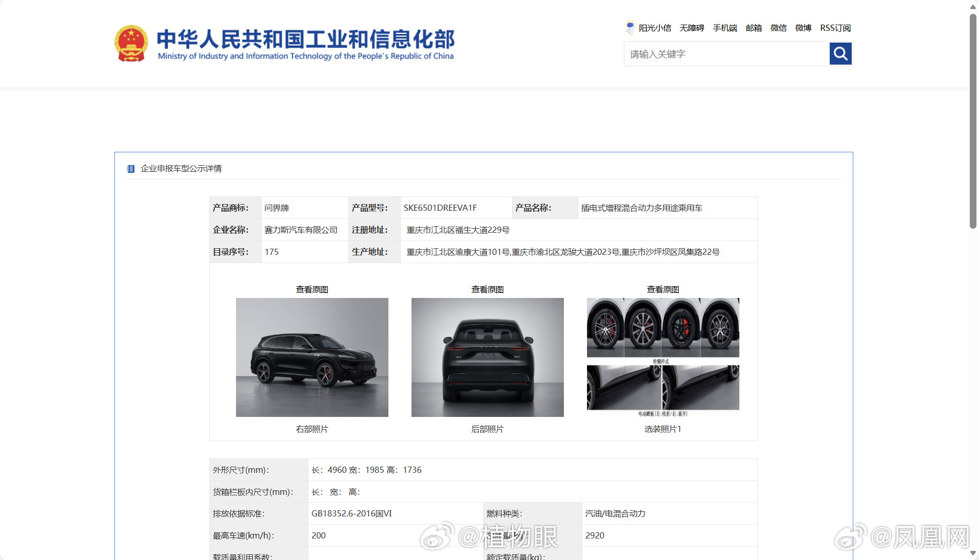This screenshot has width=979, height=560.
Task: Open the 微博 Weibo link
Action: pyautogui.click(x=803, y=28)
